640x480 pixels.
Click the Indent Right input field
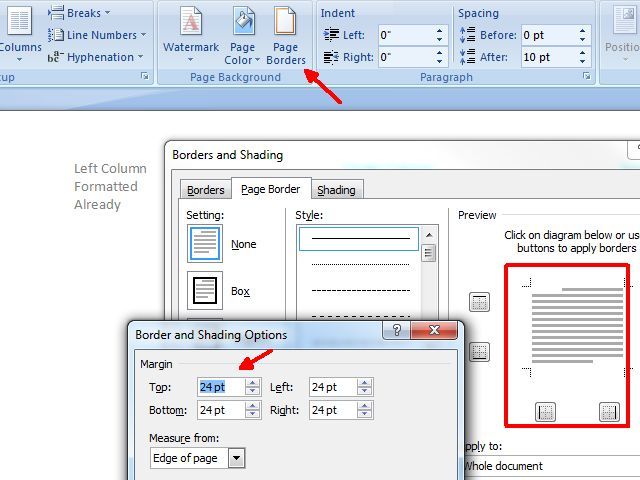pyautogui.click(x=406, y=57)
